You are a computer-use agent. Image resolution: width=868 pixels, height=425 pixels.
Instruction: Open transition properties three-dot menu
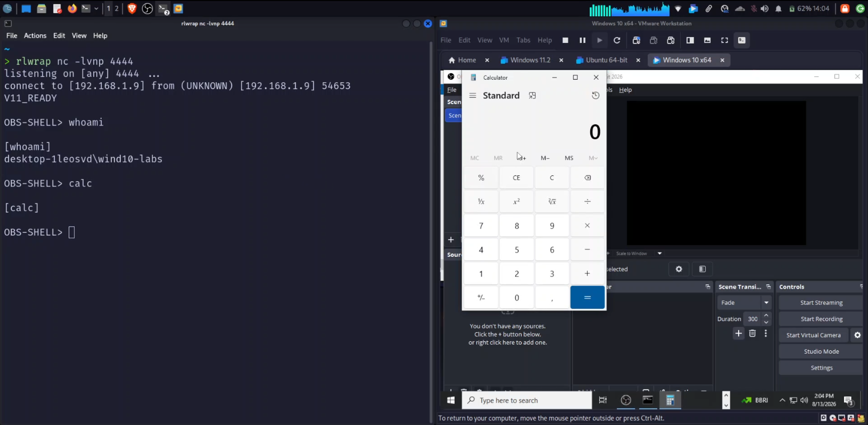766,334
